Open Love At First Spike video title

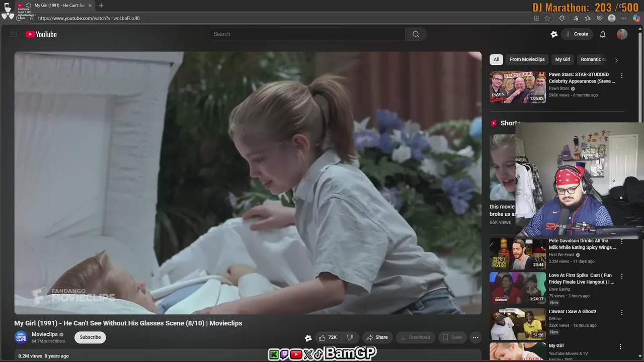tap(582, 279)
